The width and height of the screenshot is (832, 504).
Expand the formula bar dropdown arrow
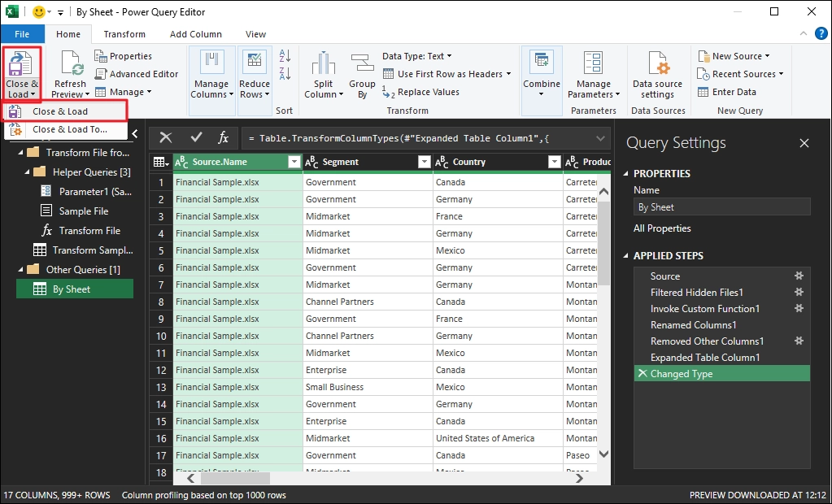click(601, 138)
